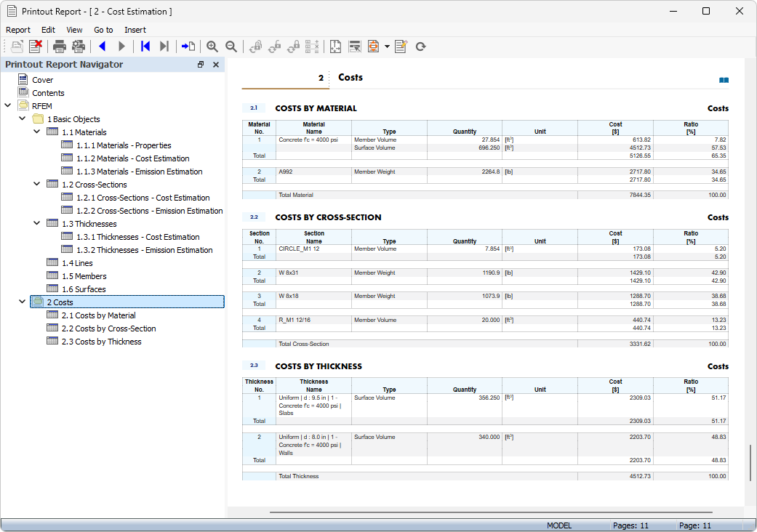Open the Insert menu

pyautogui.click(x=135, y=30)
